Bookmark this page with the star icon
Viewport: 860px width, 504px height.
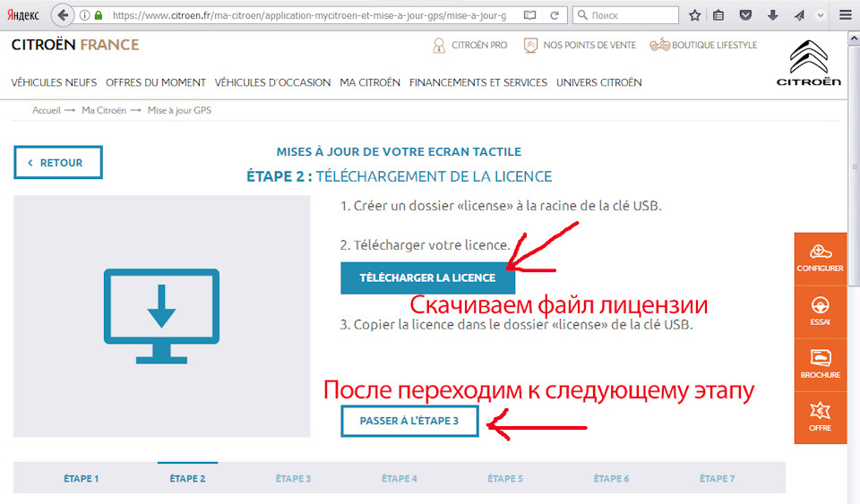695,15
